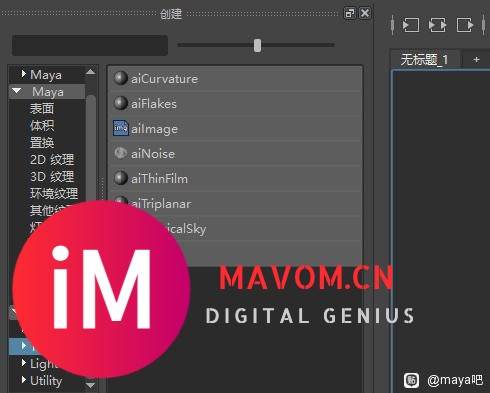Expand the Utility category arrow
This screenshot has height=393, width=490.
tap(23, 380)
